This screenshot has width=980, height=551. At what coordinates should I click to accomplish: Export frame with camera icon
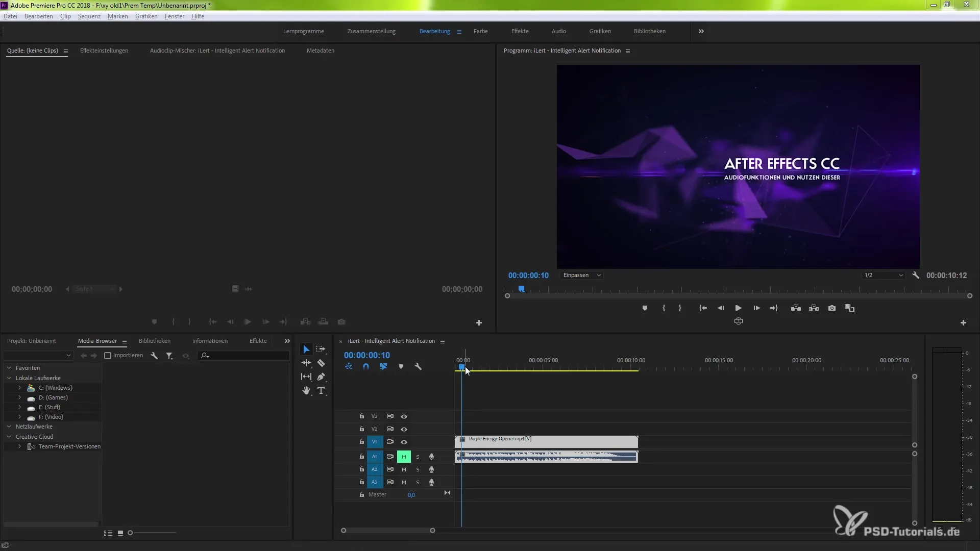[832, 308]
